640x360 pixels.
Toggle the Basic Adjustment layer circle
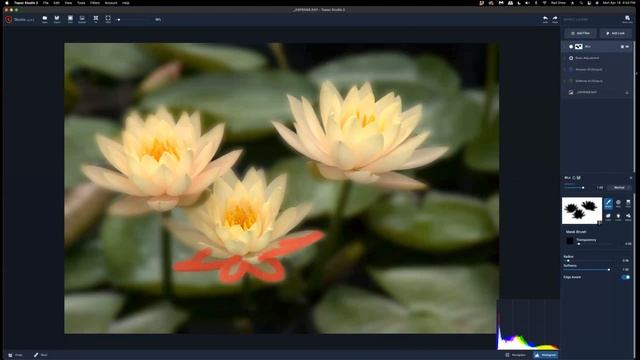tap(571, 58)
